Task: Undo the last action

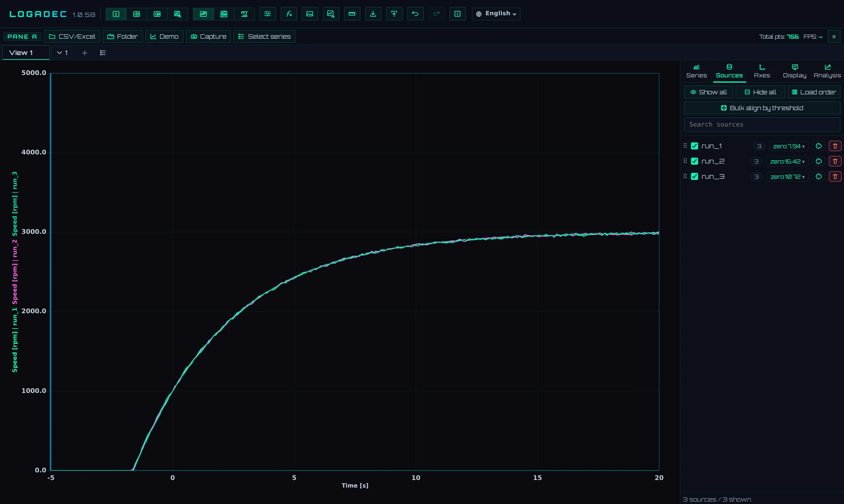Action: coord(415,14)
